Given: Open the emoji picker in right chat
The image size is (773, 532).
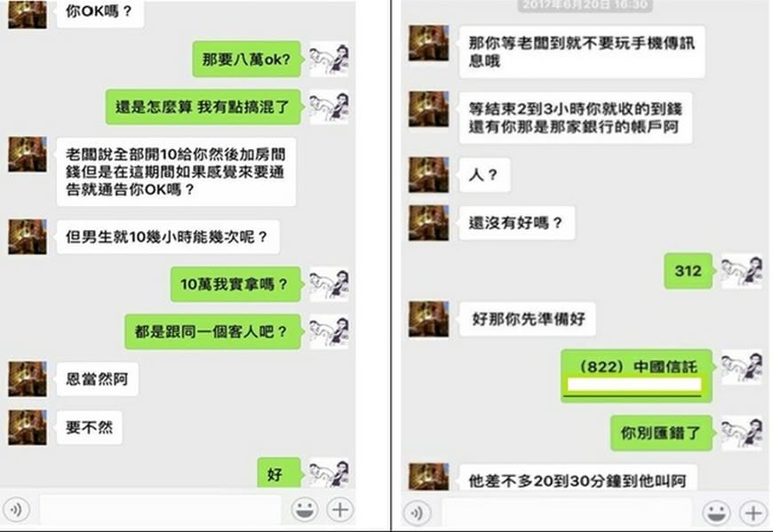Looking at the screenshot, I should click(716, 513).
